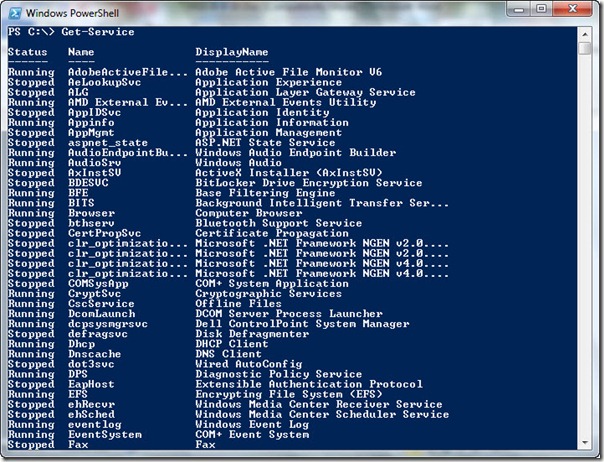604x462 pixels.
Task: Click Application Layer Gateway Service text
Action: 305,92
